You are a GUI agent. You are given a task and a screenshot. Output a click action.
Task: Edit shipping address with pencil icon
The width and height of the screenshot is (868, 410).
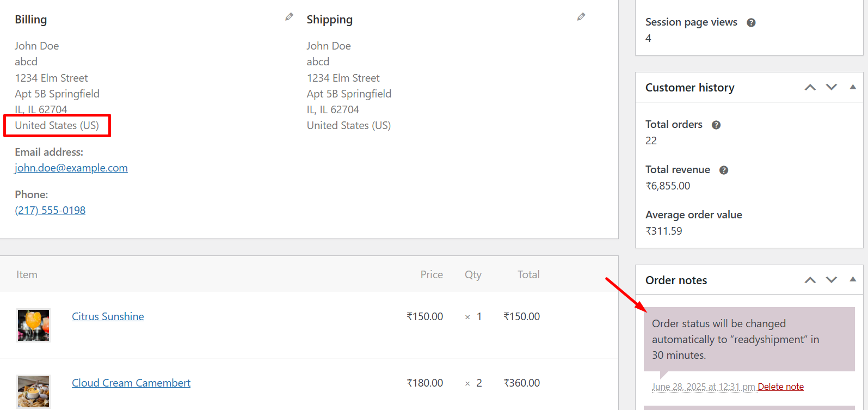[581, 17]
